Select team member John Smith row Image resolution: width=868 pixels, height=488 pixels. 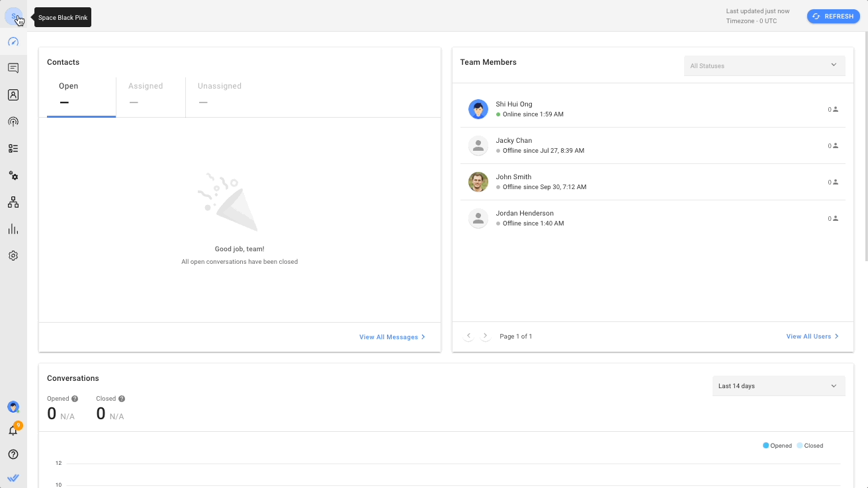point(652,182)
